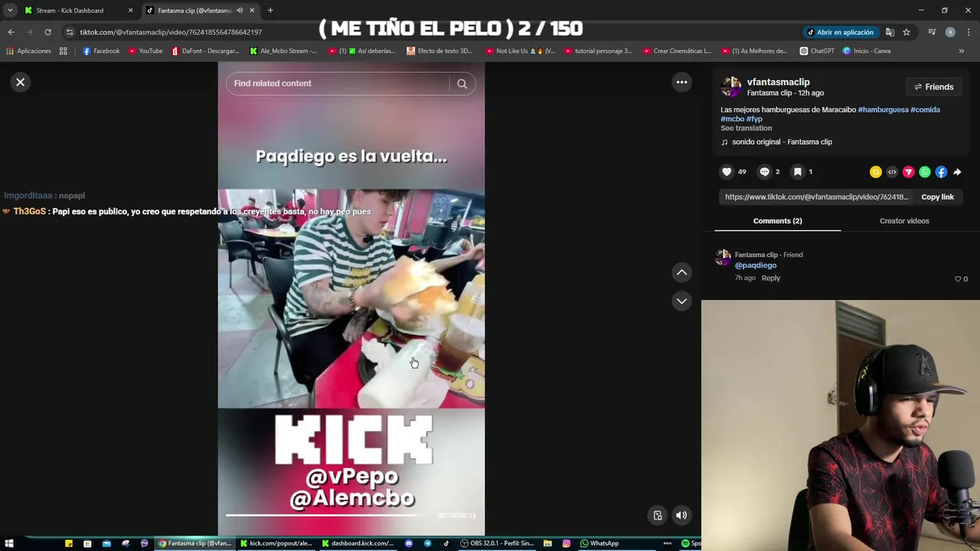Click the yellow repost icon

point(876,172)
